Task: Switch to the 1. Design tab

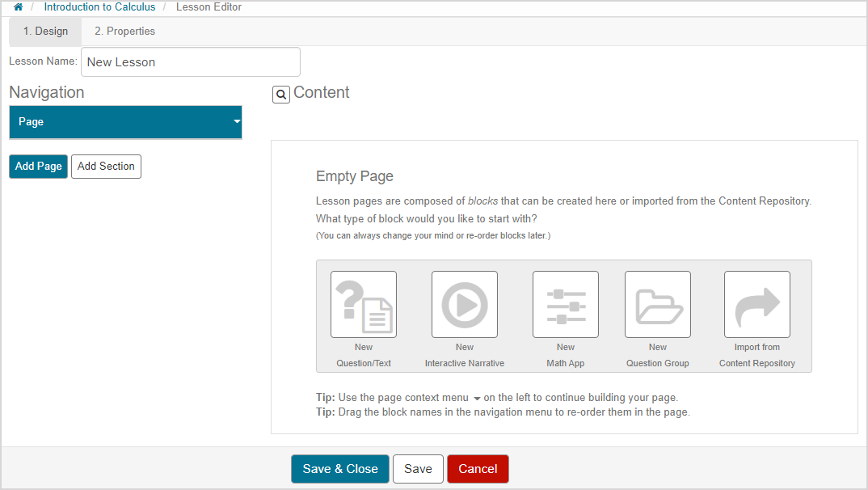Action: tap(45, 32)
